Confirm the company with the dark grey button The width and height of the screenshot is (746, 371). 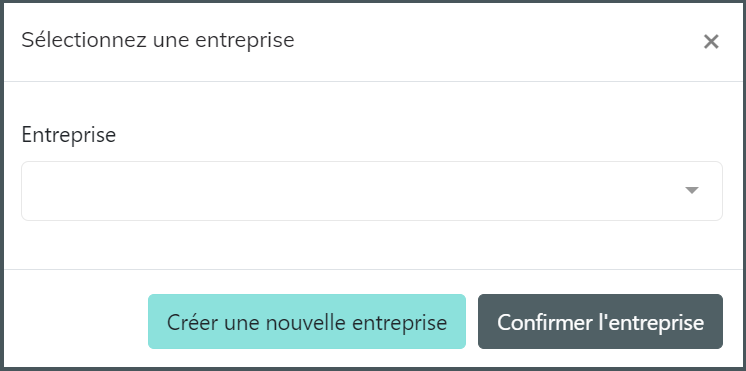[x=600, y=322]
